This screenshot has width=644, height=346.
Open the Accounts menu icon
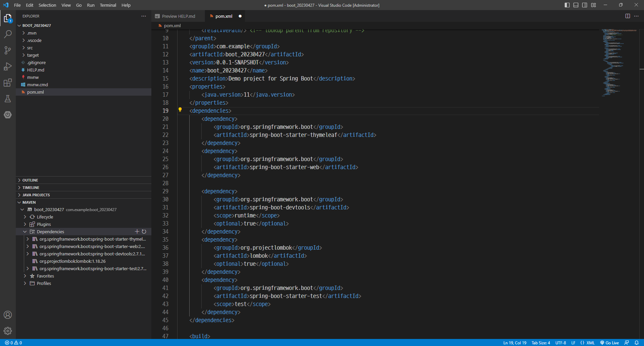(x=8, y=315)
